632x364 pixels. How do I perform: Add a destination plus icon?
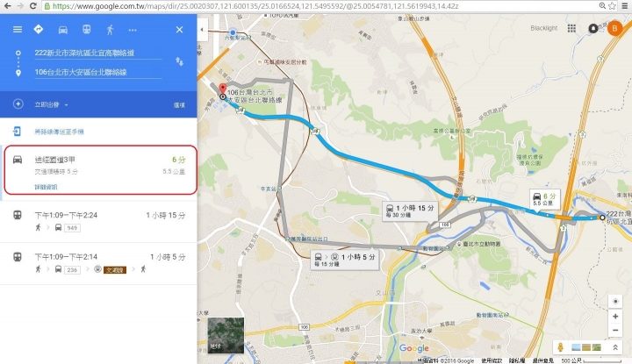pyautogui.click(x=18, y=103)
